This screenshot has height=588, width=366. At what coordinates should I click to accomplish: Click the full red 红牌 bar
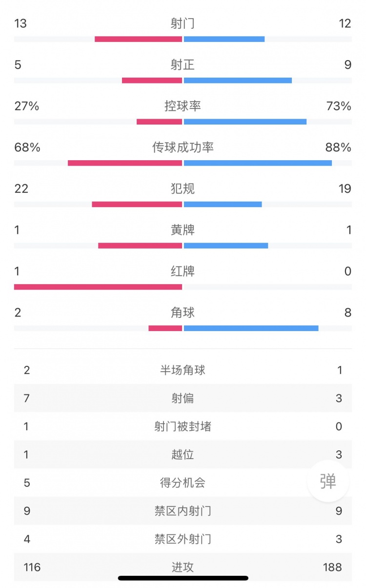point(98,287)
